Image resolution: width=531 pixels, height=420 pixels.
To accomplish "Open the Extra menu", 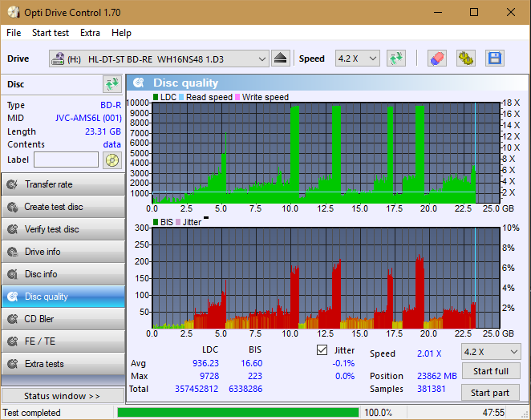I will tap(90, 33).
